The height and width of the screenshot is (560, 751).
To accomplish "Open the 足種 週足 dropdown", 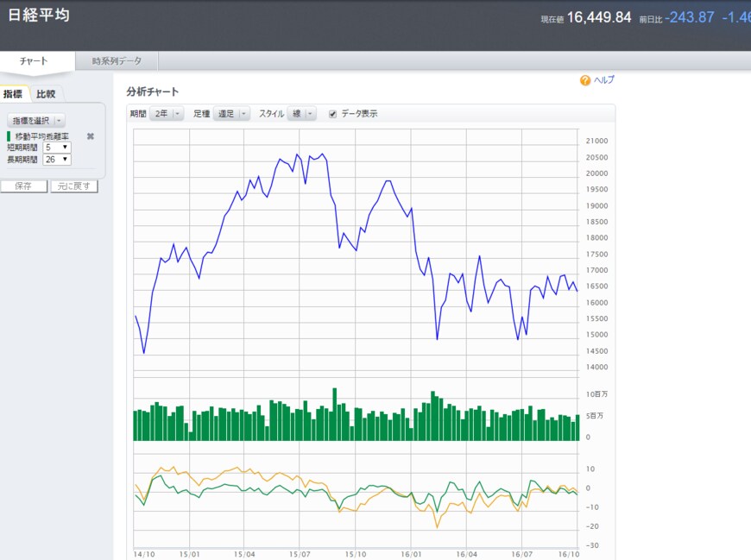I will tap(231, 114).
